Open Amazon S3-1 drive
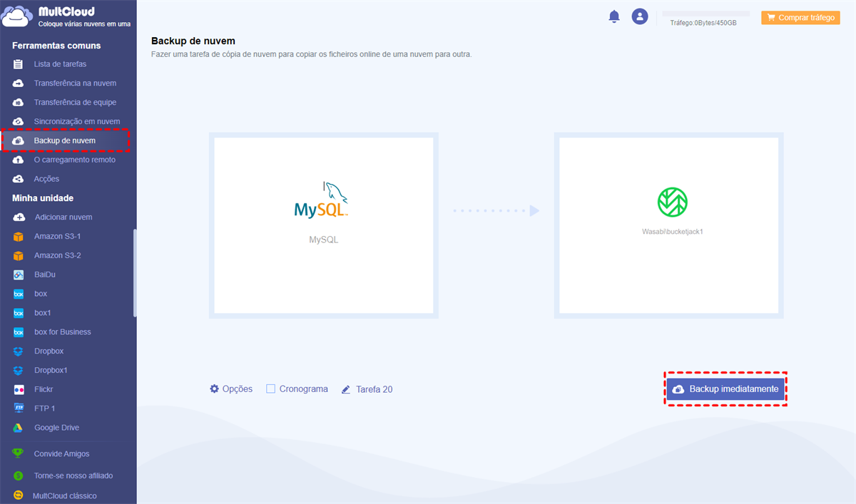The width and height of the screenshot is (856, 504). click(58, 236)
